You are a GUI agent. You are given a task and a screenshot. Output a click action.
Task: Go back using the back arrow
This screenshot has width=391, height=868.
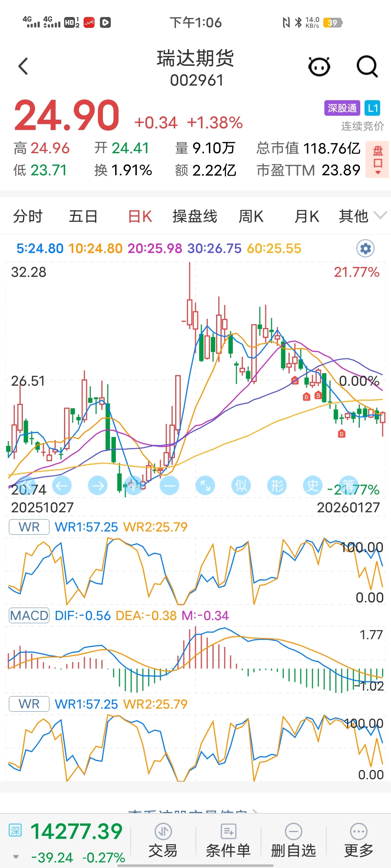click(23, 67)
